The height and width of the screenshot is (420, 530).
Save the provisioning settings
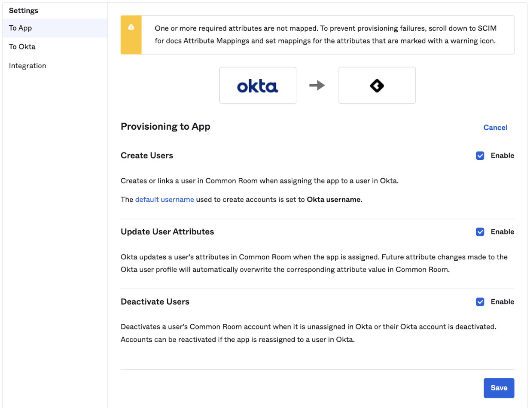tap(499, 388)
